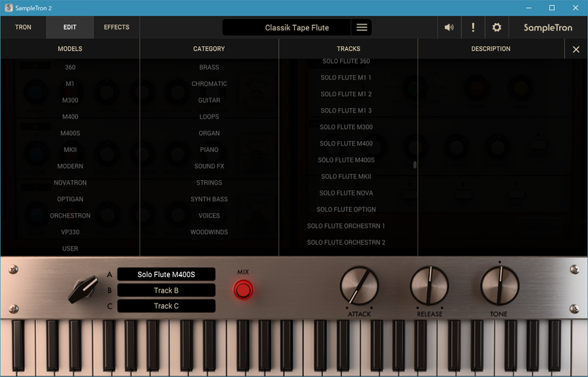Click the tracks list scrollbar handle

point(415,165)
